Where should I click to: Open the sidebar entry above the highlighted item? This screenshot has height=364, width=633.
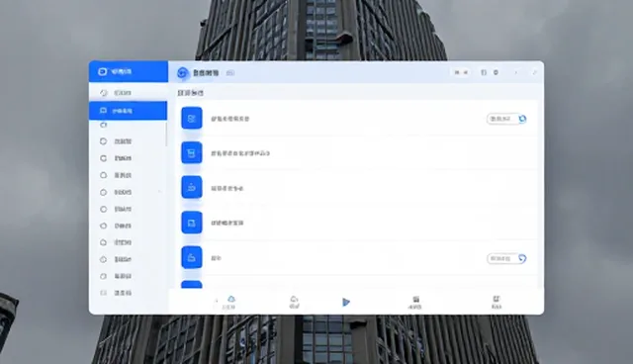tap(128, 93)
